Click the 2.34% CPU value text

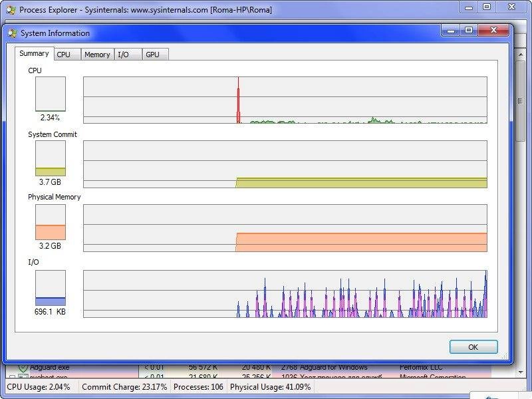50,118
